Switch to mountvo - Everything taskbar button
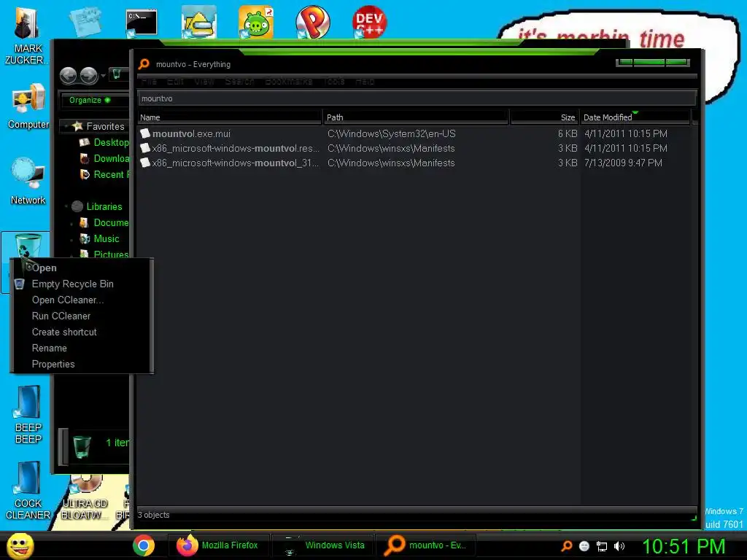 (x=426, y=545)
